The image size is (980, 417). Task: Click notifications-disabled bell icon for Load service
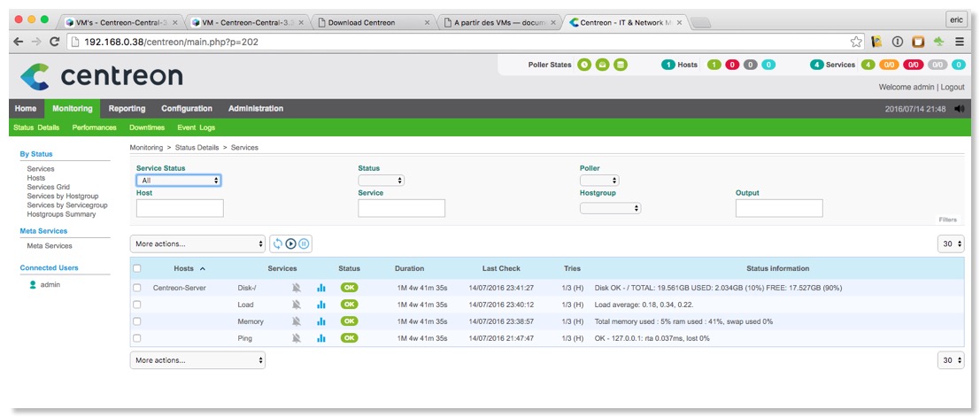pos(297,305)
